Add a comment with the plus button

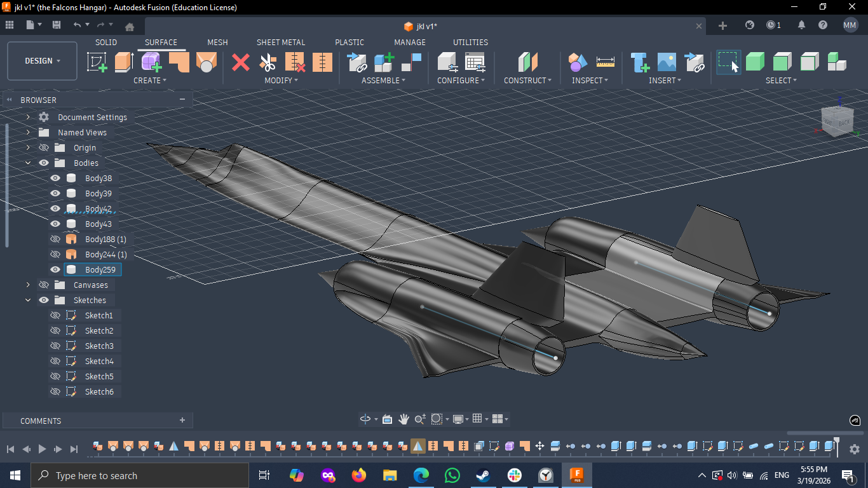click(x=182, y=420)
